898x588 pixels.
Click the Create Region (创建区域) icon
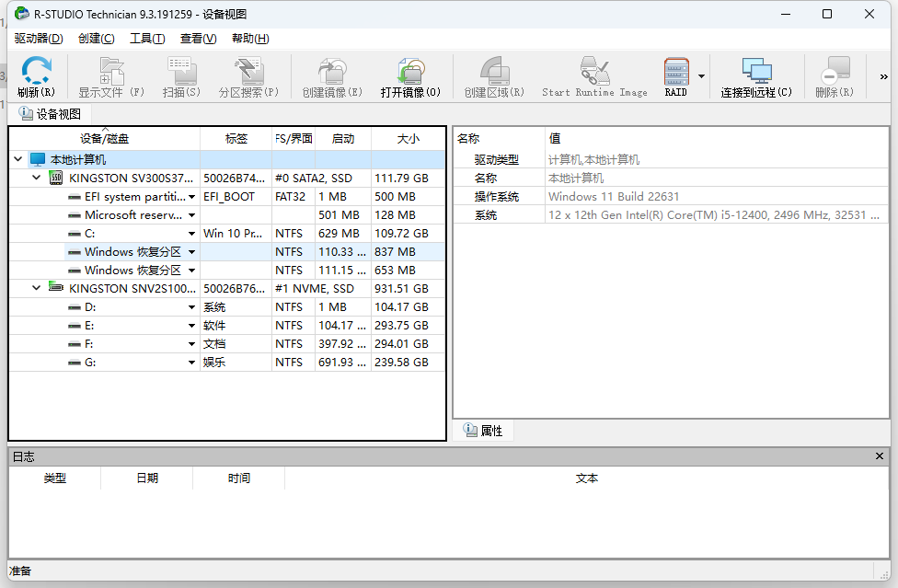[494, 71]
